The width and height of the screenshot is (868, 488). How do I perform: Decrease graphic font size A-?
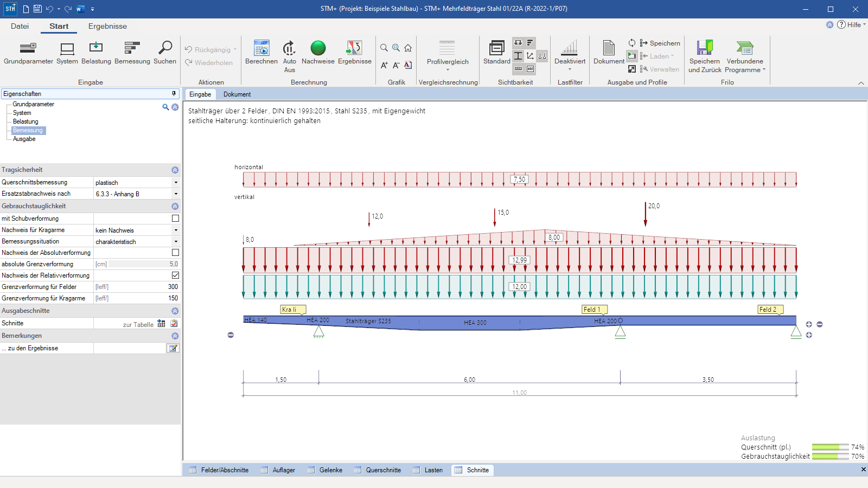click(x=396, y=65)
